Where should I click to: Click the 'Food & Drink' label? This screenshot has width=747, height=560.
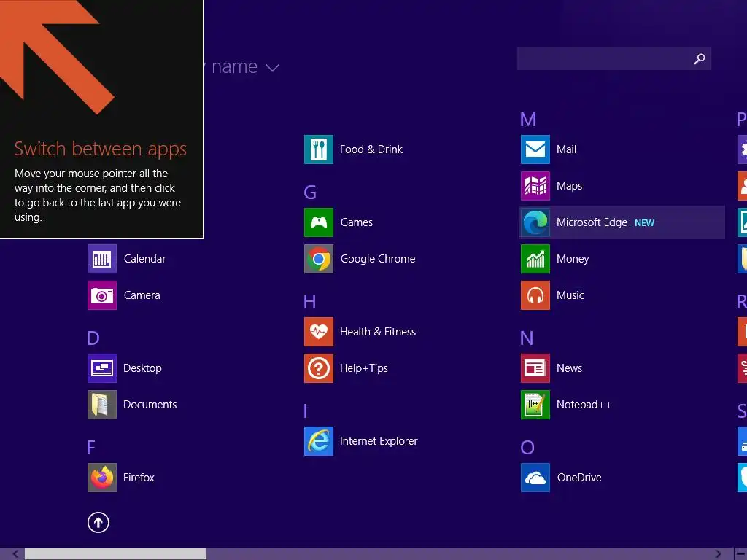(371, 149)
